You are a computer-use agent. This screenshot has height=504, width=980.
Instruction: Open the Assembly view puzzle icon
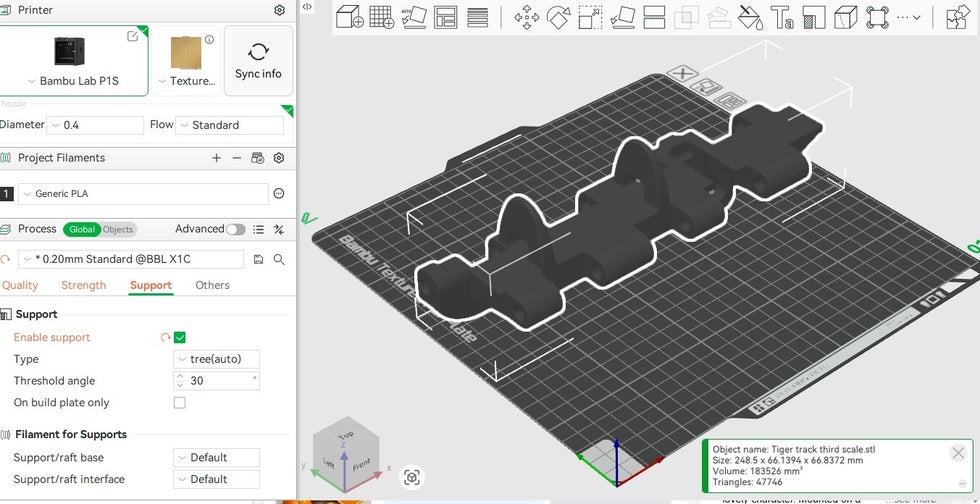[958, 17]
